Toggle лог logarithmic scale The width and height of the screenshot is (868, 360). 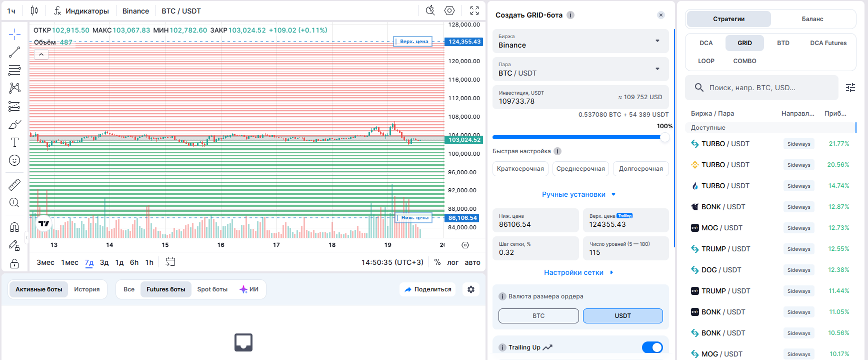pyautogui.click(x=453, y=262)
